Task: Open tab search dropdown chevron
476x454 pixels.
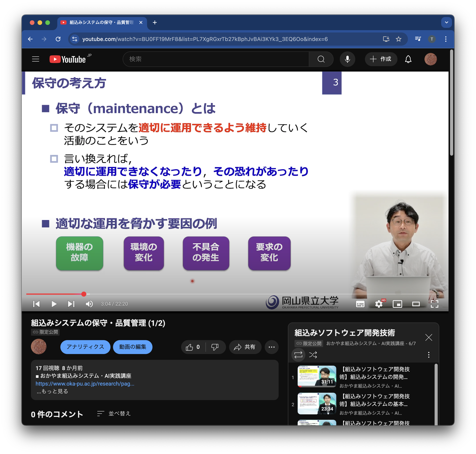Action: [446, 22]
